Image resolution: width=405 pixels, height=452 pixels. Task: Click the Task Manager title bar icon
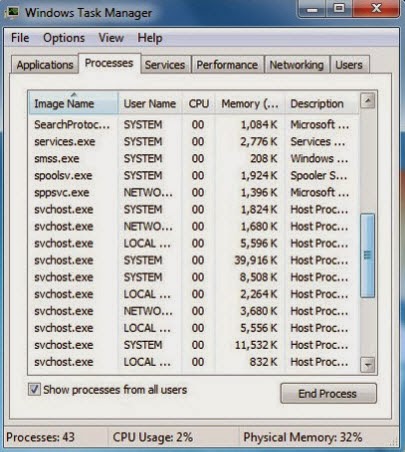click(13, 12)
